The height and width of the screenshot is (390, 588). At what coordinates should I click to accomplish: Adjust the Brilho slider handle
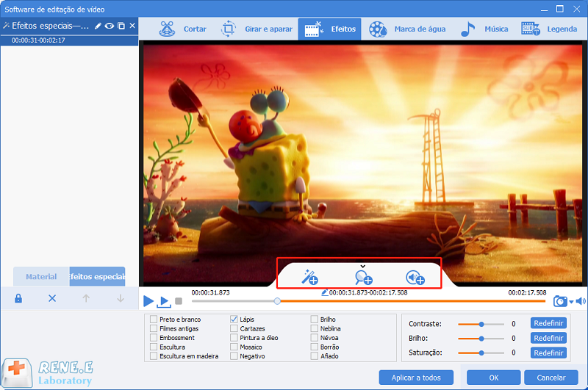481,339
